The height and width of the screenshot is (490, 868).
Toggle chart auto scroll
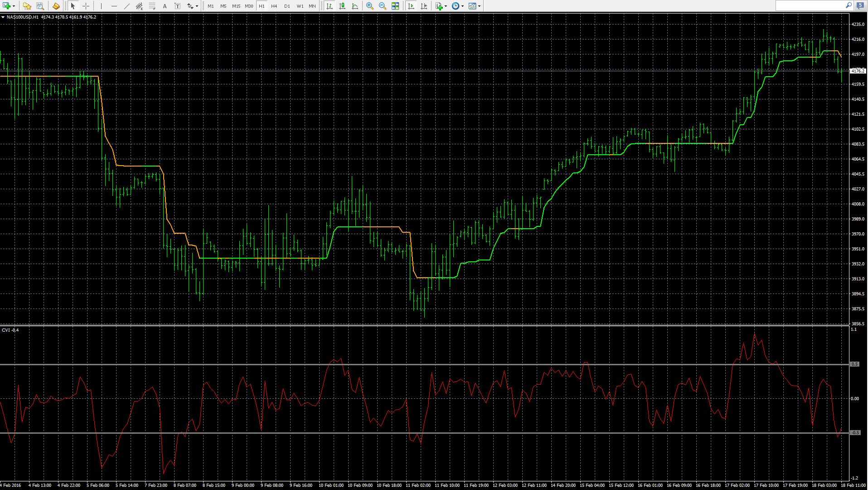[x=411, y=6]
